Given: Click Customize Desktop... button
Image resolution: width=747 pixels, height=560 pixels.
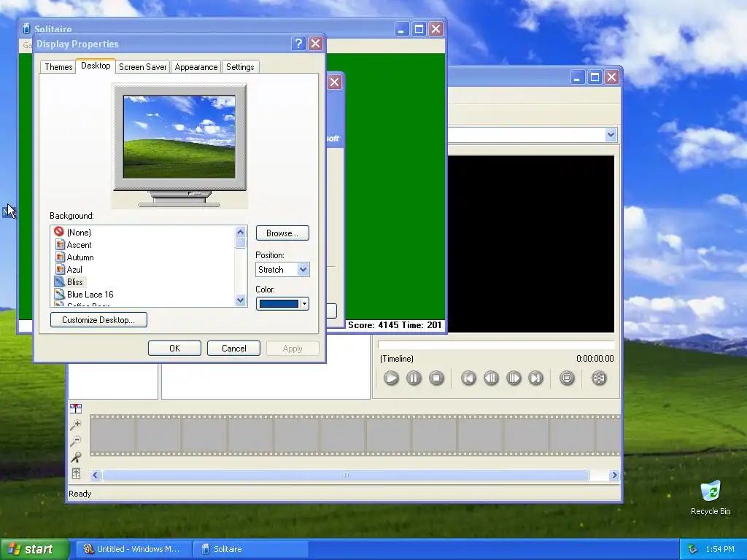Looking at the screenshot, I should coord(98,319).
